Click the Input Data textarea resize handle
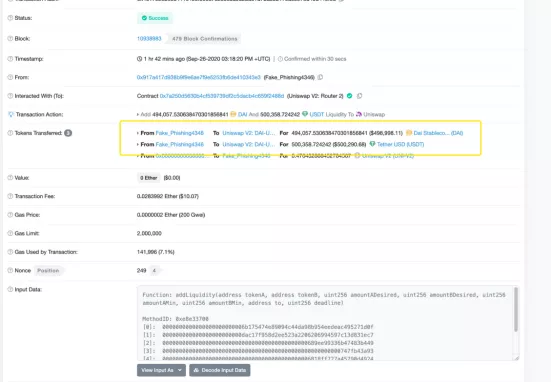Viewport: 551px width, 382px height. click(x=516, y=358)
